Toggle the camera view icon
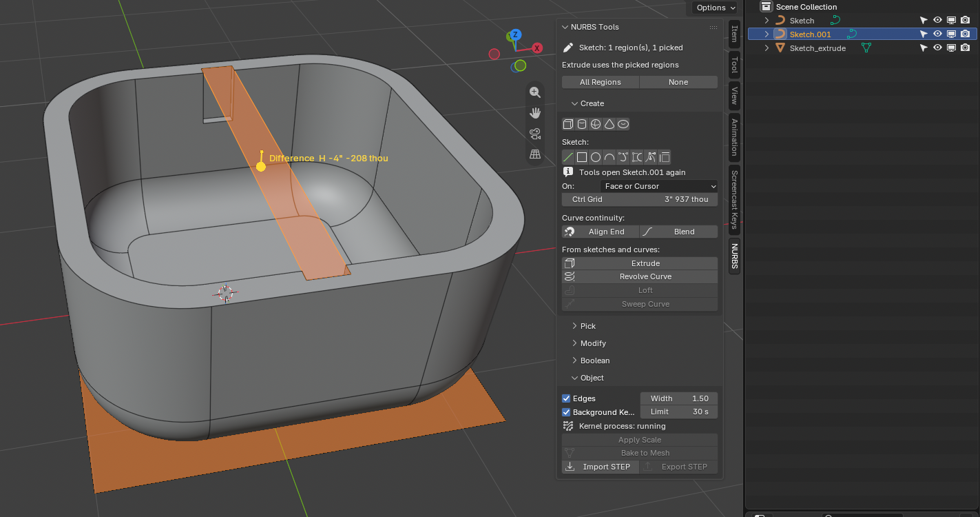This screenshot has height=517, width=980. [535, 134]
